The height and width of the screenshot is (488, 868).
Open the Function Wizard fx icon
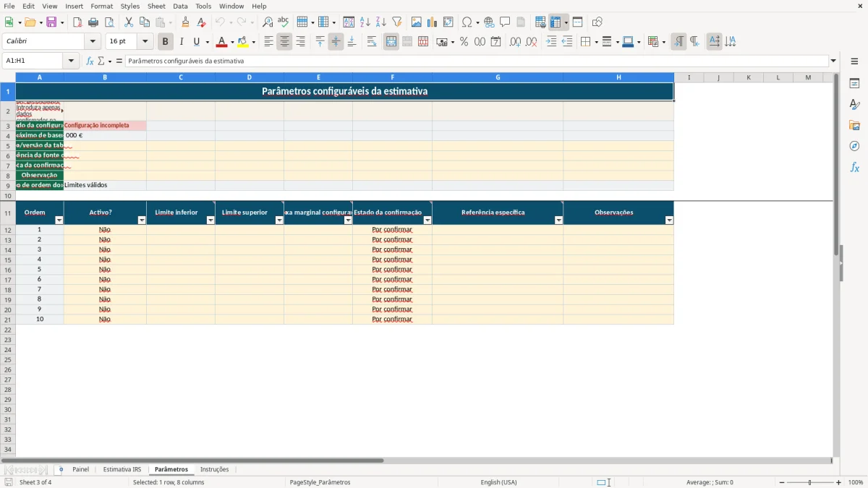(x=90, y=61)
